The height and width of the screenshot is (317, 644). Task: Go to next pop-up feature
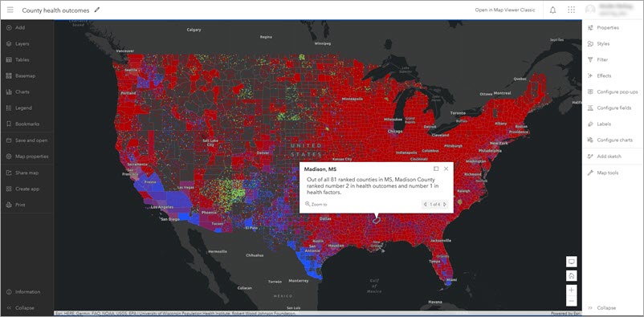[444, 204]
